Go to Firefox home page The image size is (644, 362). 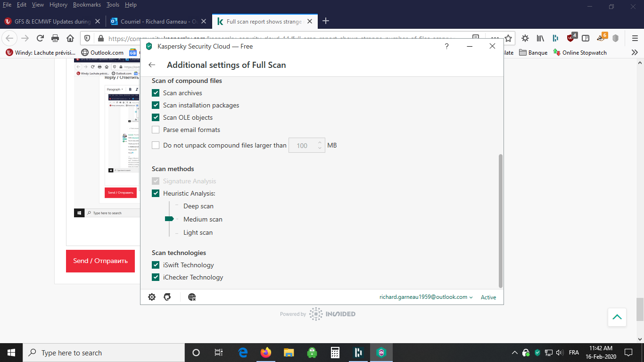tap(70, 38)
